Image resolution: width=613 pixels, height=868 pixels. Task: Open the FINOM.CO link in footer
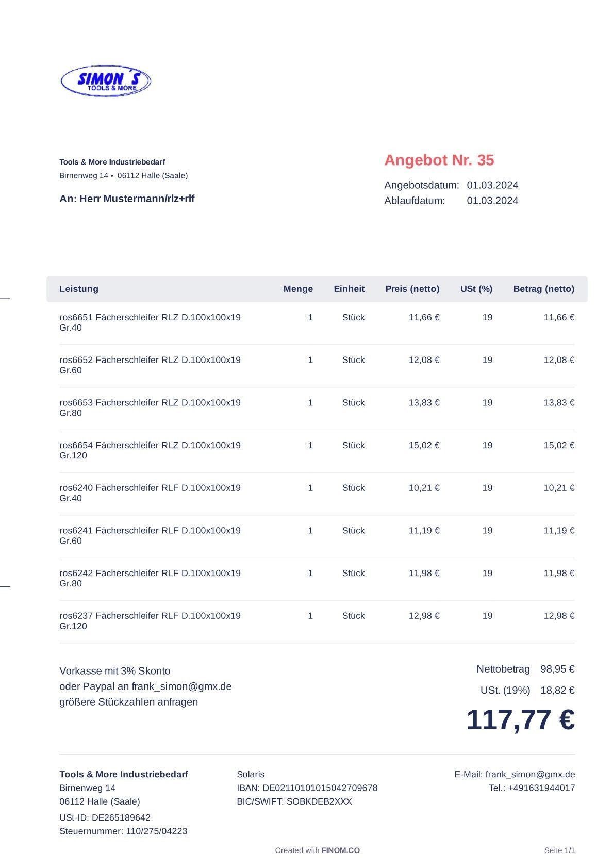340,850
